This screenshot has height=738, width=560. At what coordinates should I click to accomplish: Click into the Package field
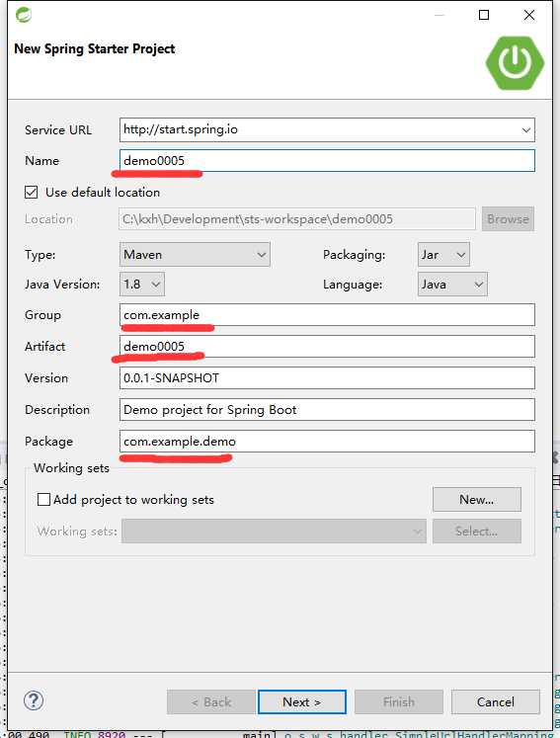pos(327,442)
